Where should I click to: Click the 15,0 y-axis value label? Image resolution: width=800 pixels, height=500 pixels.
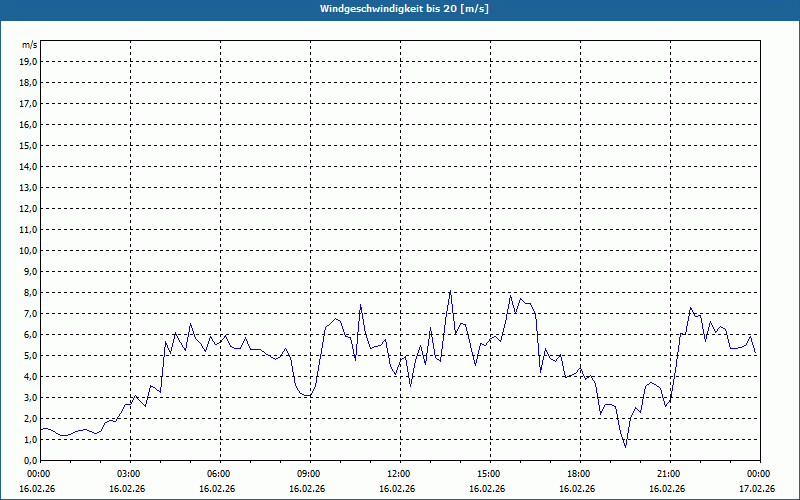(28, 145)
